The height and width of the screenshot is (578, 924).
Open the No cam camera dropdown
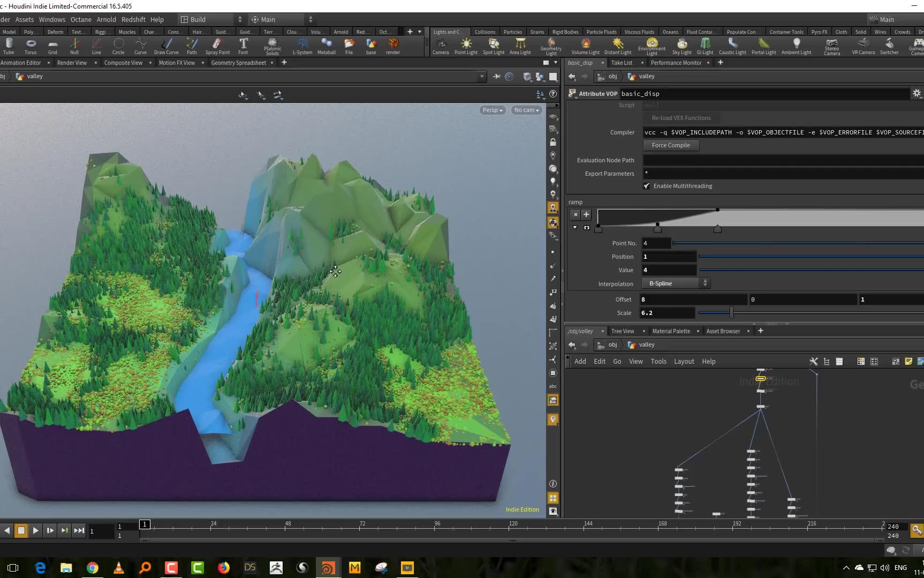tap(526, 110)
